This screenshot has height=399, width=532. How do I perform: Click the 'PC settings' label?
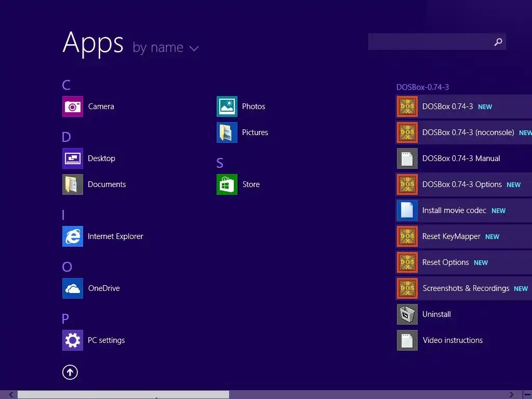pos(106,340)
